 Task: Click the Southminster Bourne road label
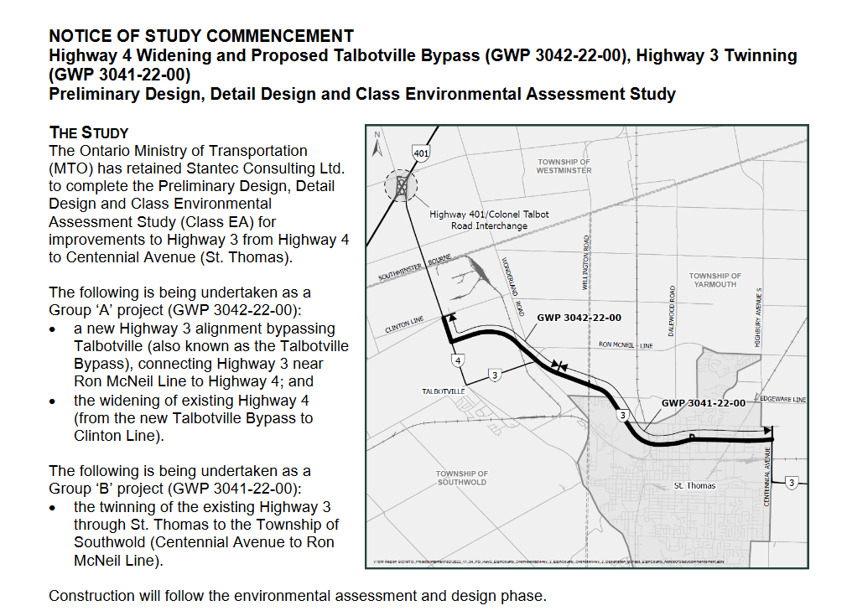click(414, 267)
